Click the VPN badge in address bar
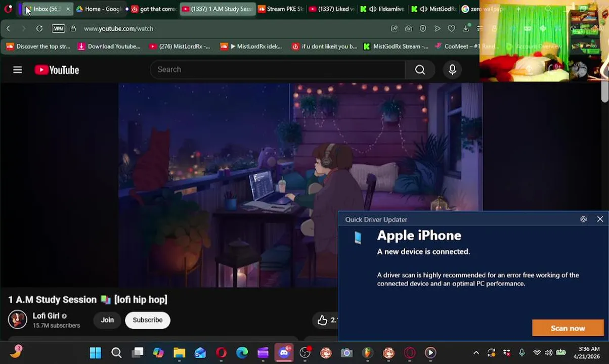Viewport: 609px width, 364px height. point(58,29)
